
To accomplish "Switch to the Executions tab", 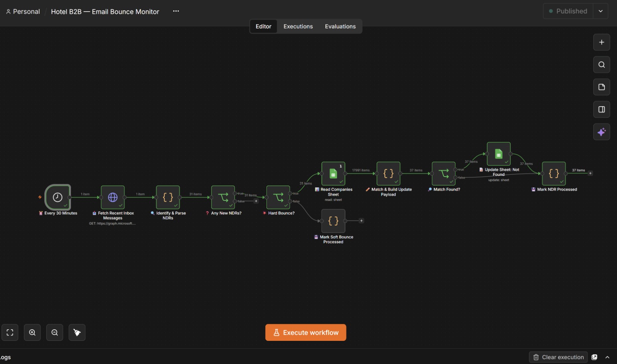I will [298, 26].
